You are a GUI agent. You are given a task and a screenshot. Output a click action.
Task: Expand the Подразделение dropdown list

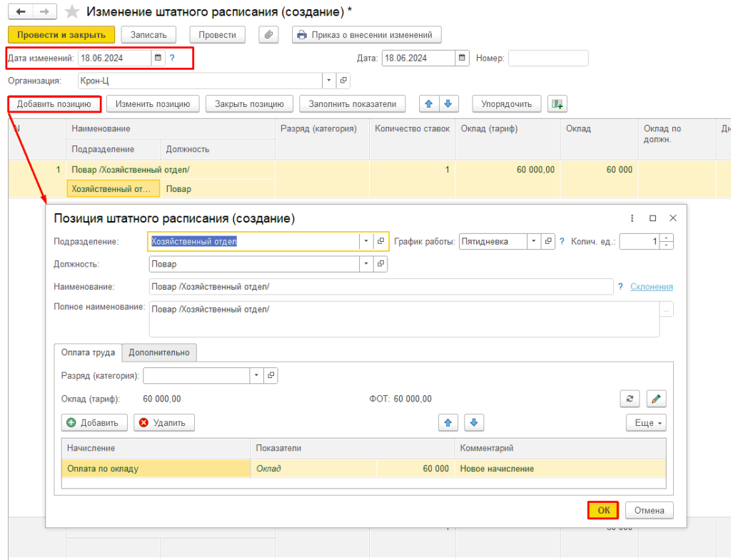[x=366, y=242]
